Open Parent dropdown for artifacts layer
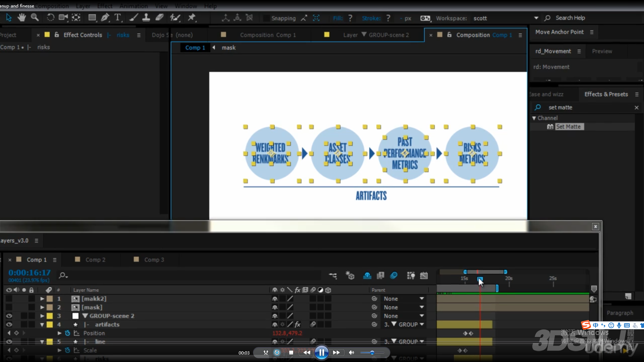Screen dimensions: 644x362 (404, 324)
